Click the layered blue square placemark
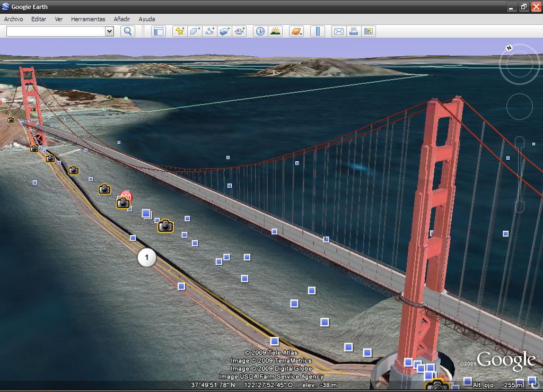543x392 pixels. click(146, 214)
